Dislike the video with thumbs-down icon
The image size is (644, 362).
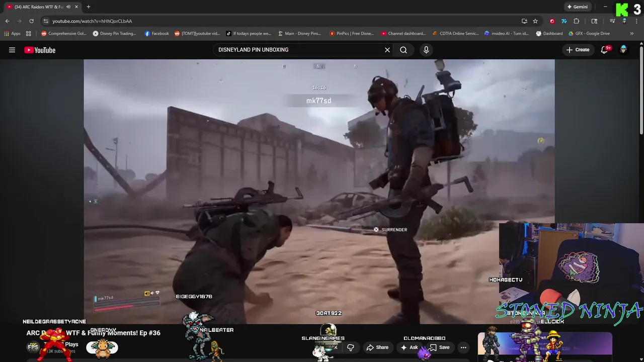tap(351, 347)
